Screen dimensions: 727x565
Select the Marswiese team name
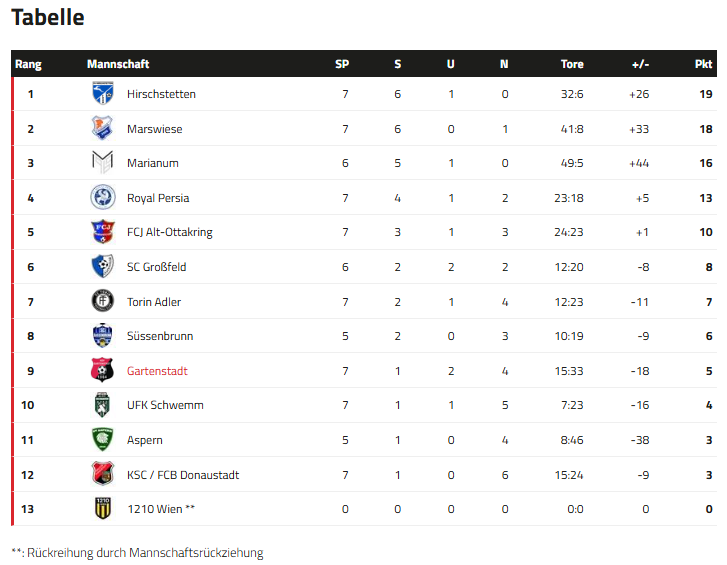tap(154, 129)
